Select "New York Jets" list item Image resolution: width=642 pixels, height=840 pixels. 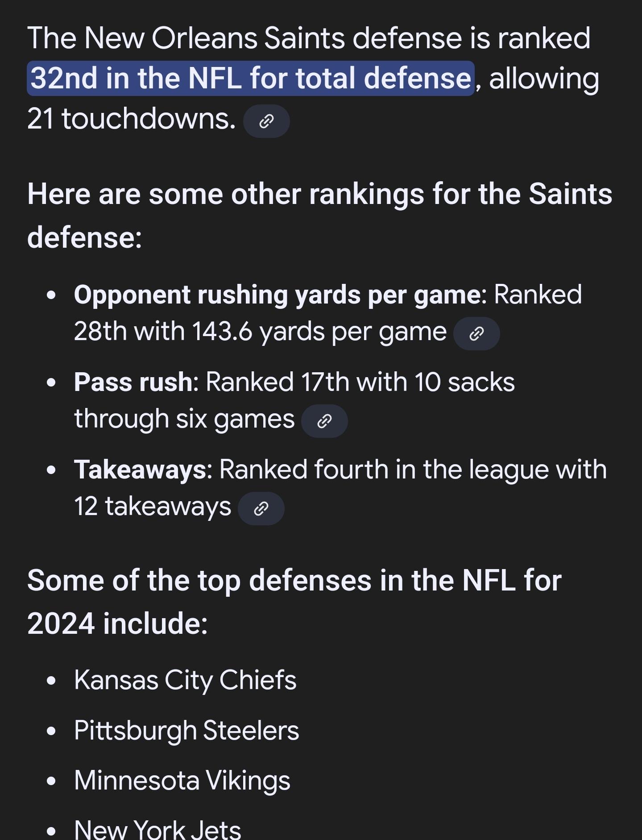click(157, 830)
